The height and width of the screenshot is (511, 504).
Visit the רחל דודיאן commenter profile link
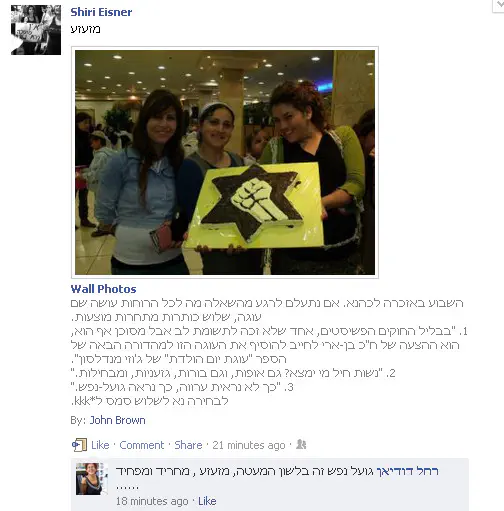click(407, 471)
